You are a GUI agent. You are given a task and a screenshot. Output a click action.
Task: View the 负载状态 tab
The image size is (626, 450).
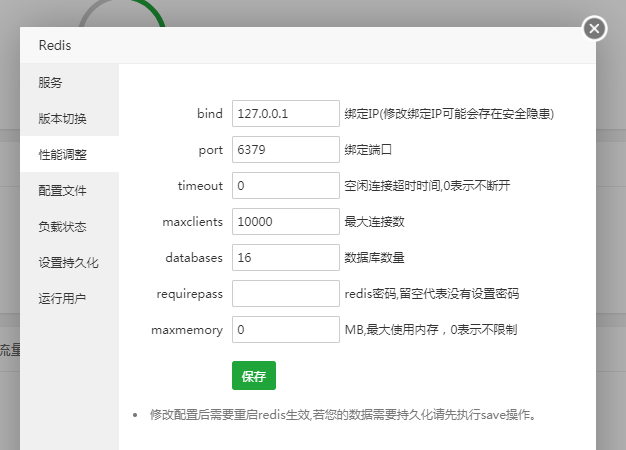(x=69, y=226)
